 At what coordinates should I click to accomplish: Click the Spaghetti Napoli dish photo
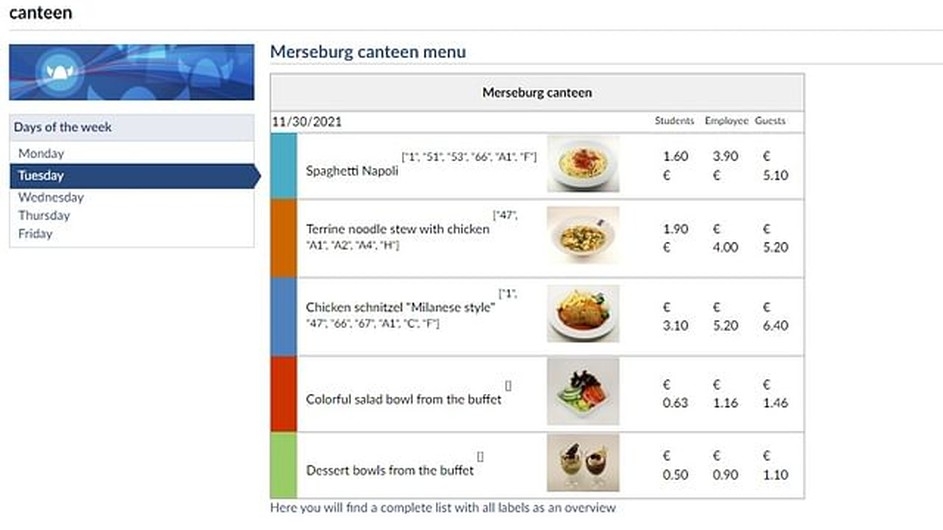click(583, 164)
